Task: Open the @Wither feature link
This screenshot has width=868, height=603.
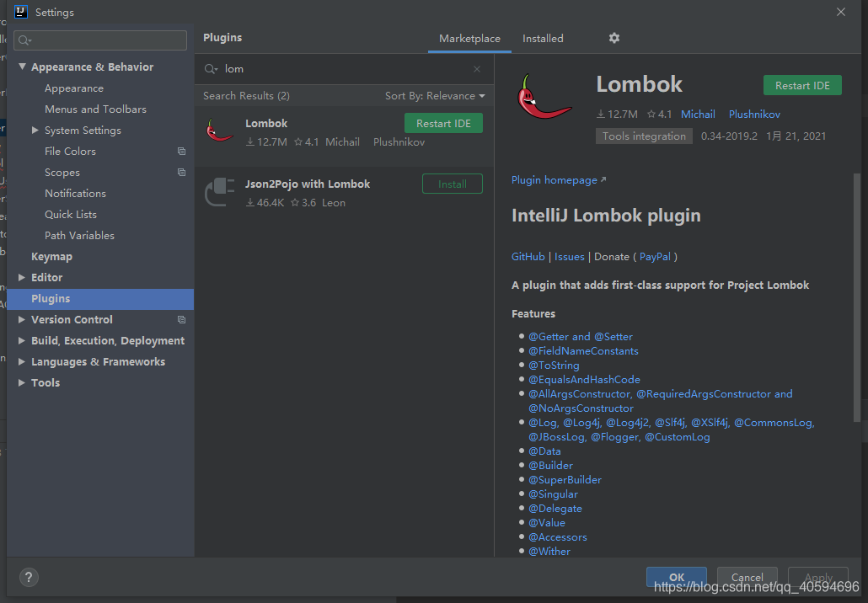Action: point(549,552)
